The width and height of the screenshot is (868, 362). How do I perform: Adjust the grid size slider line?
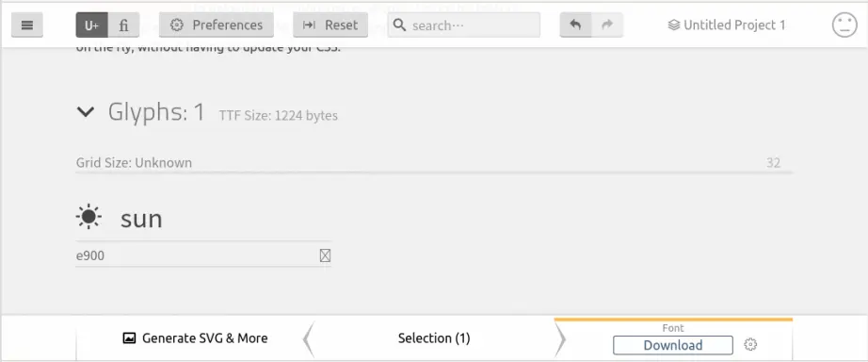(x=434, y=173)
